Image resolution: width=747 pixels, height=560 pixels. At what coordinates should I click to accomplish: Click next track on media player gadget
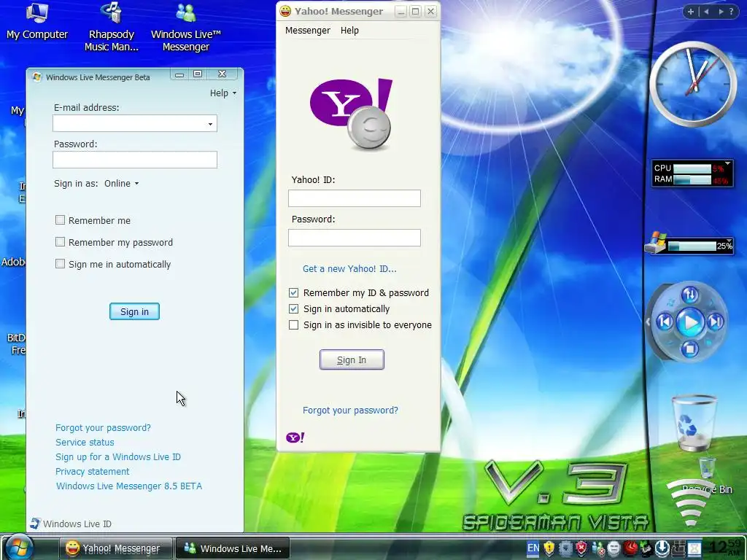tap(715, 322)
